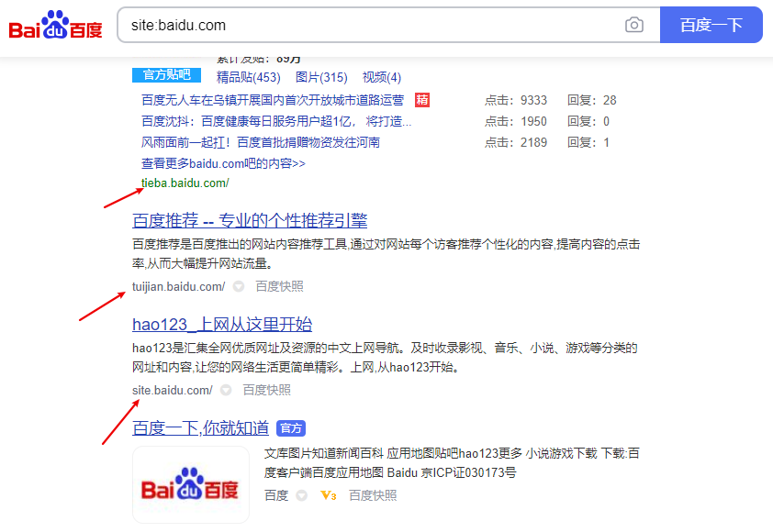
Task: Click the V3 credibility icon in the last result
Action: click(328, 495)
